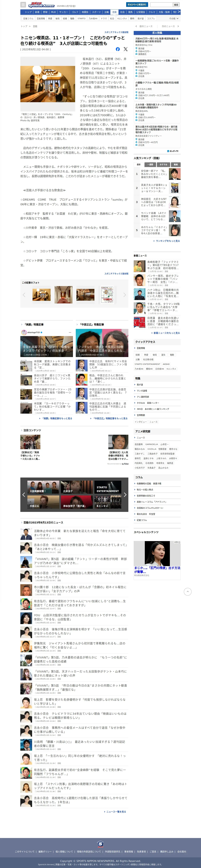Expand 芸能情報 quick access item

(157, 348)
